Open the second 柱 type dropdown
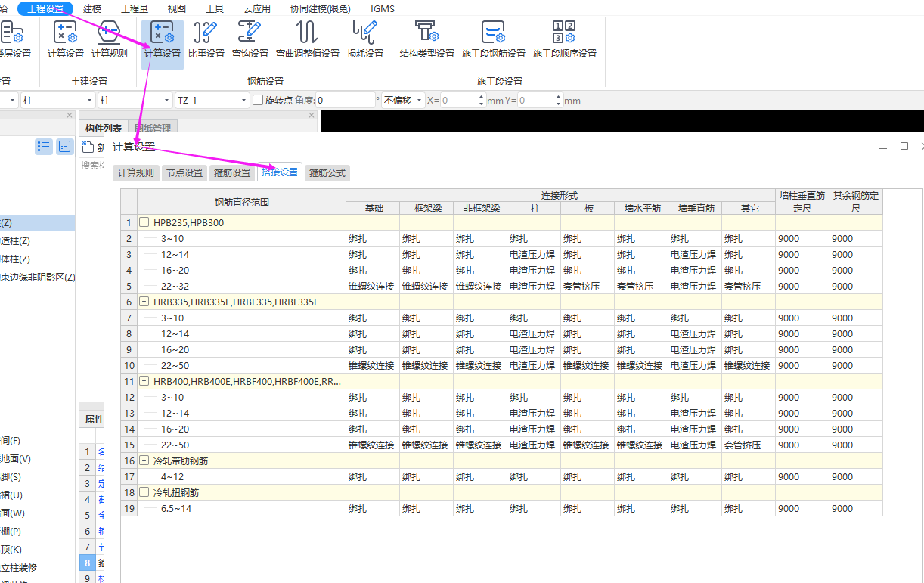Screen dimensions: 924x583 [x=167, y=100]
